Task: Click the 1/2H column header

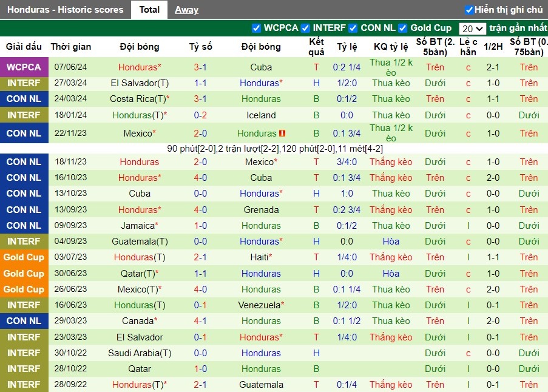Action: pyautogui.click(x=493, y=47)
